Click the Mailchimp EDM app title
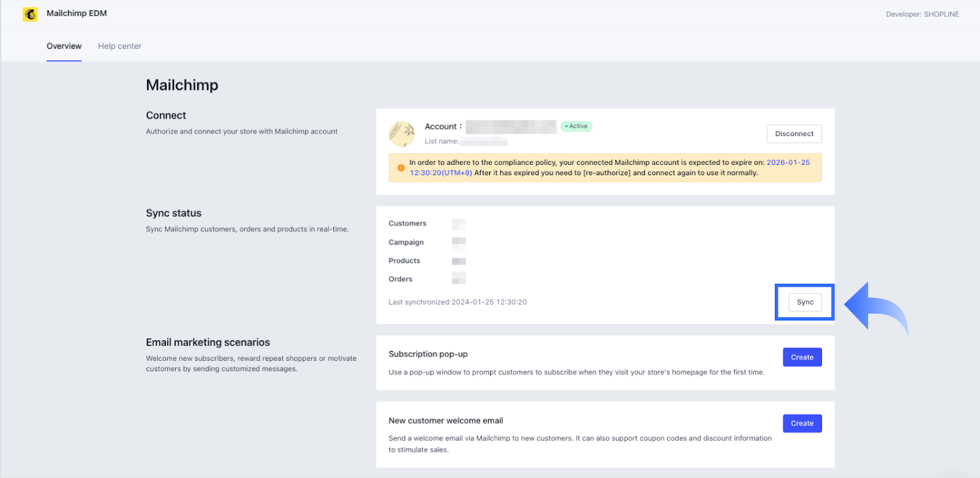Image resolution: width=980 pixels, height=478 pixels. point(77,13)
